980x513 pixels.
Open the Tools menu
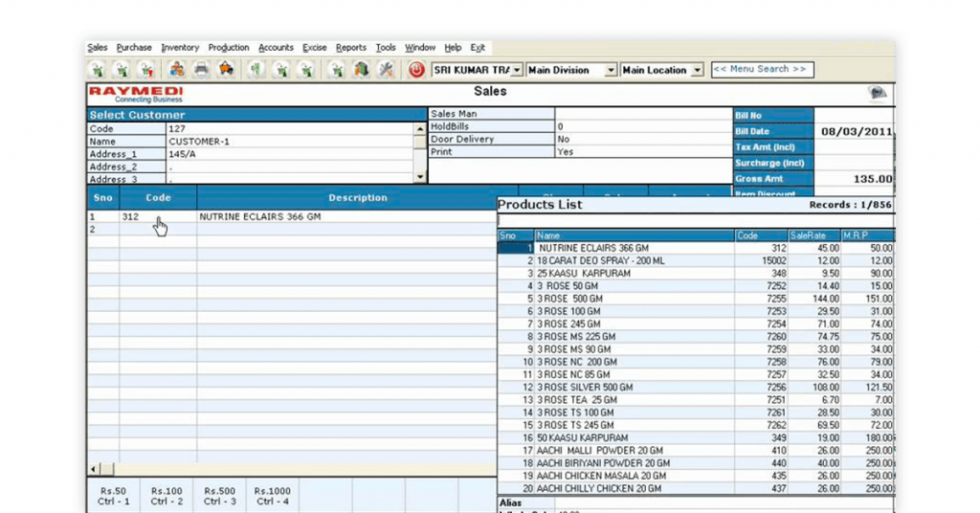point(386,48)
